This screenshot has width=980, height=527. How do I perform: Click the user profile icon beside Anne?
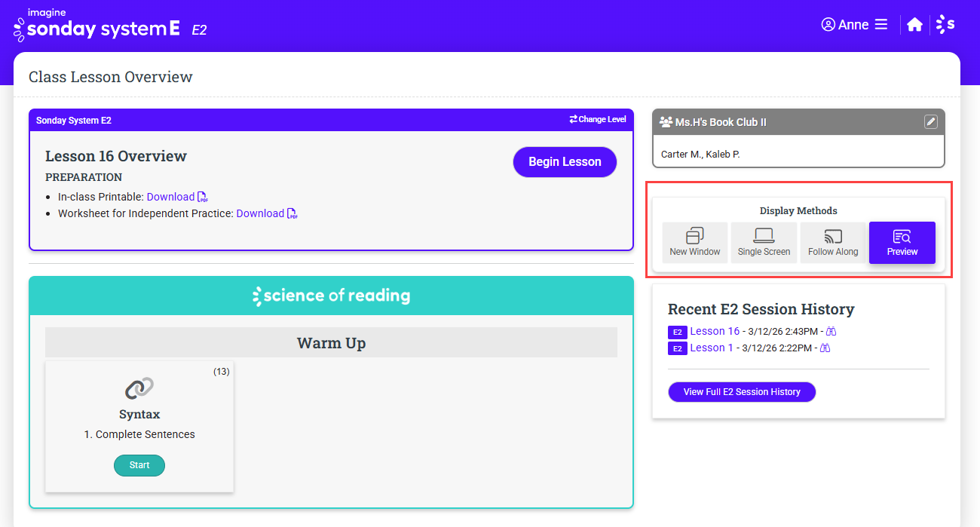pos(828,25)
